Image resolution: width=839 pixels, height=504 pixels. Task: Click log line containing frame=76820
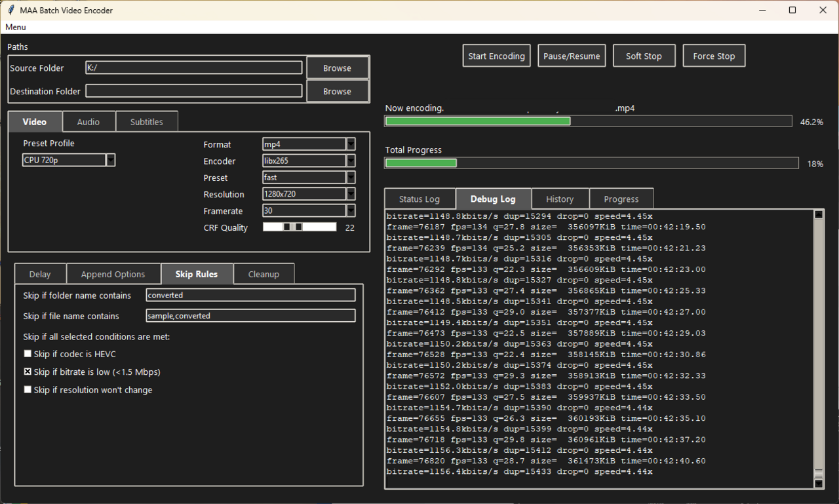546,461
